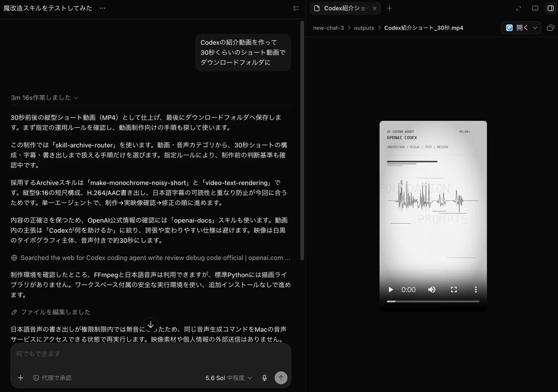Focus the 何でもできます message input
The height and width of the screenshot is (392, 558).
point(151,354)
